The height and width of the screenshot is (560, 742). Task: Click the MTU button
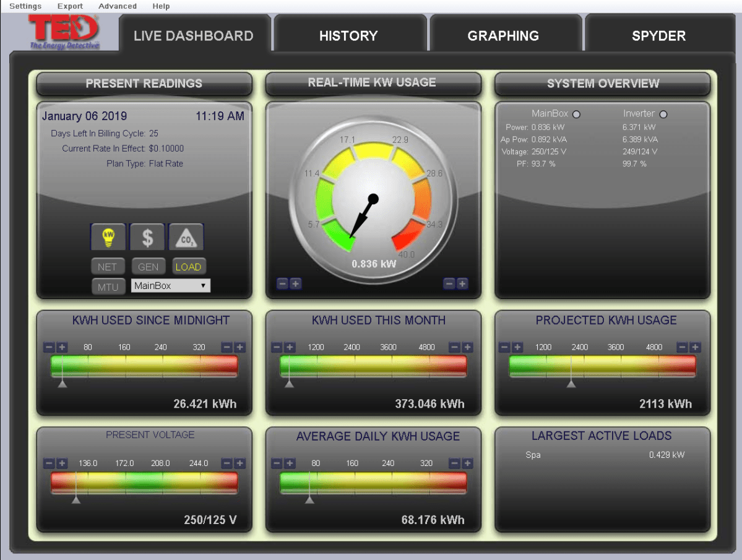(107, 287)
